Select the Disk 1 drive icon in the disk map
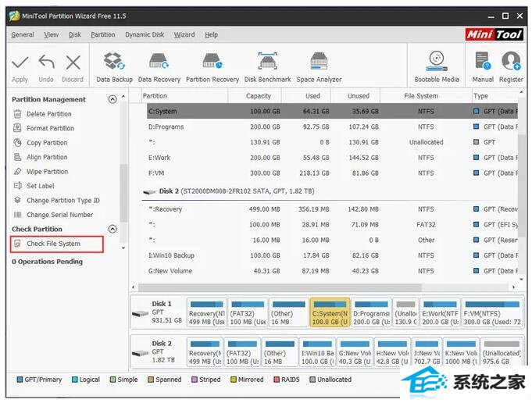The height and width of the screenshot is (403, 532). click(x=140, y=314)
